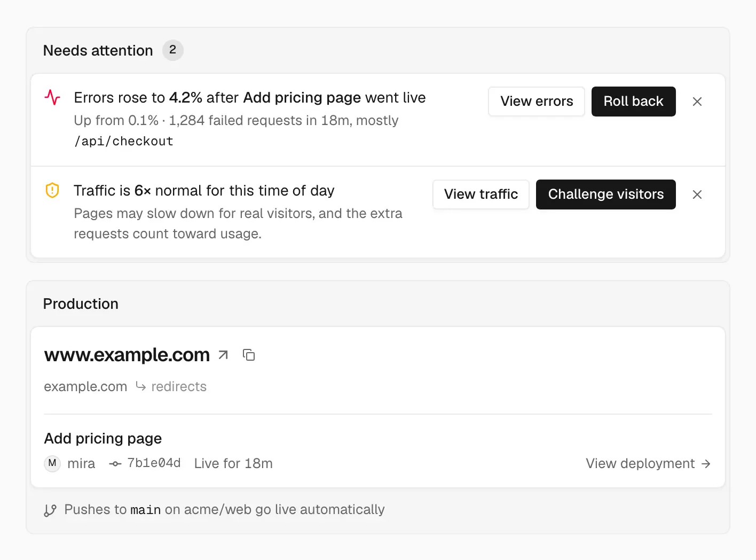Dismiss the errors rose alert
This screenshot has width=756, height=560.
click(x=697, y=102)
